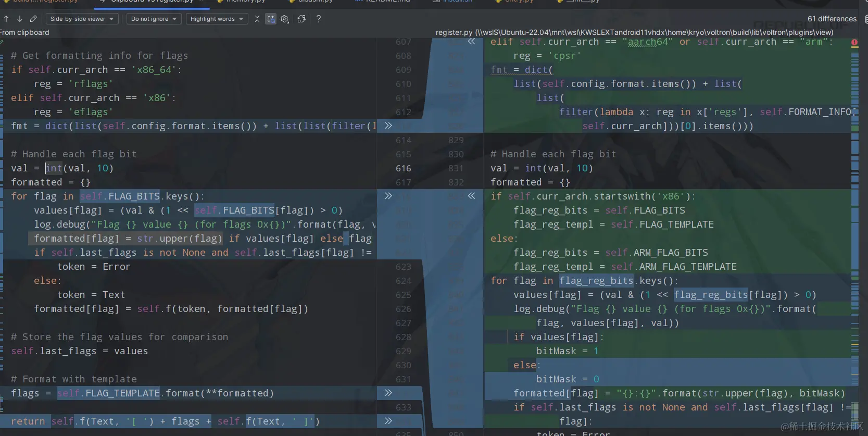Go to previous difference with up arrow

coord(6,19)
